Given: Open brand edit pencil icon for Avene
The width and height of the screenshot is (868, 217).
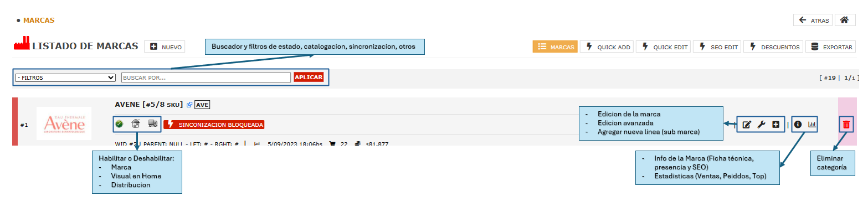Looking at the screenshot, I should click(x=746, y=125).
